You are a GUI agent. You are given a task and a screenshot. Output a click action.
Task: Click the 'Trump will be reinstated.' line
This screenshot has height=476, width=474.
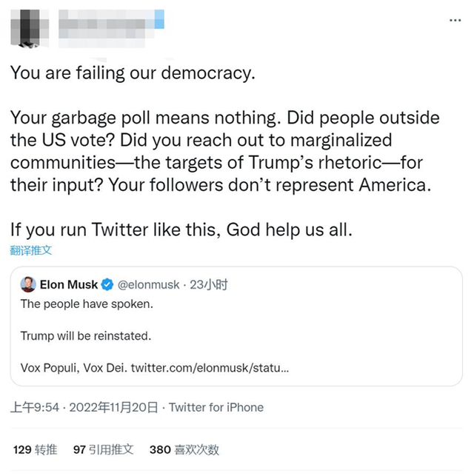coord(85,335)
